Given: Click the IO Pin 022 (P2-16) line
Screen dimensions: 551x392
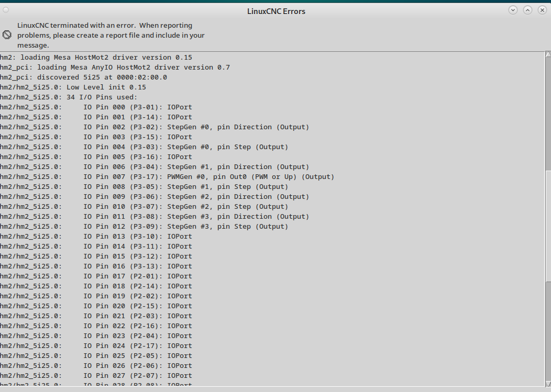Looking at the screenshot, I should coord(96,326).
